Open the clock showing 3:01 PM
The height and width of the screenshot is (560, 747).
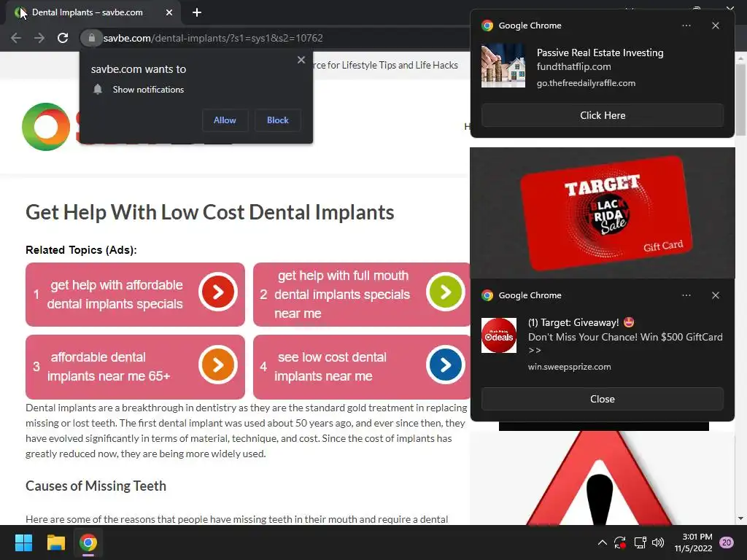[693, 542]
